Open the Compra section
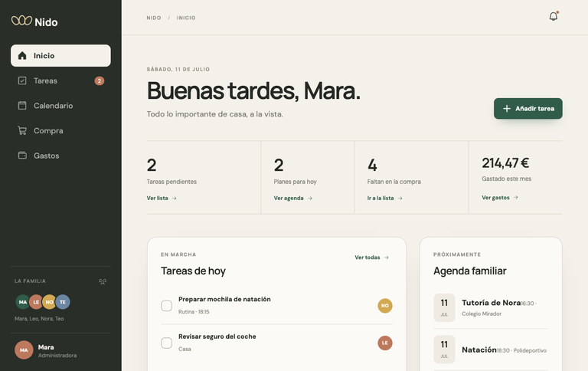The width and height of the screenshot is (588, 371). [60, 130]
